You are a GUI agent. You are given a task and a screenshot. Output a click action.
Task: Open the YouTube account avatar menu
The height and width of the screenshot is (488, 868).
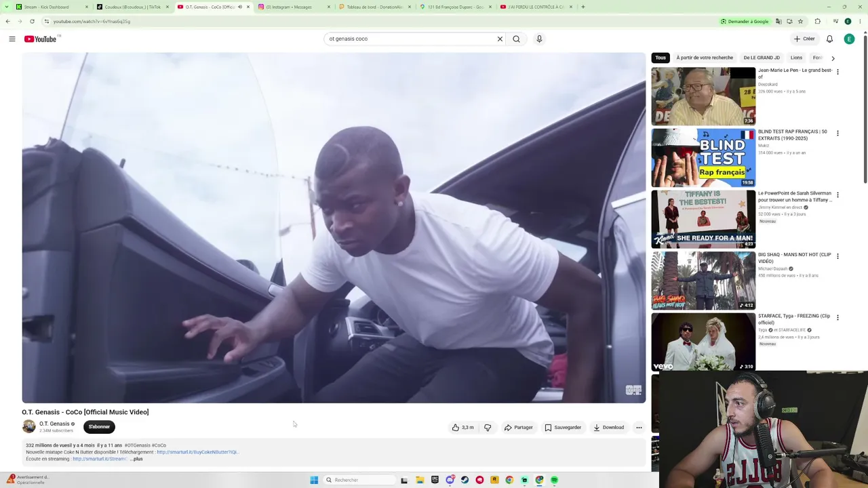[x=849, y=39]
